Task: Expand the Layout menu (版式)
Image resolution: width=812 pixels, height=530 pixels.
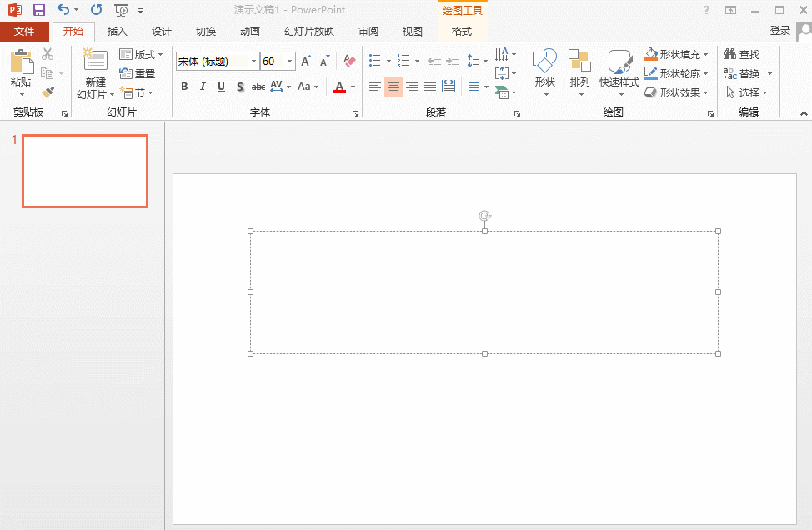Action: [x=141, y=54]
